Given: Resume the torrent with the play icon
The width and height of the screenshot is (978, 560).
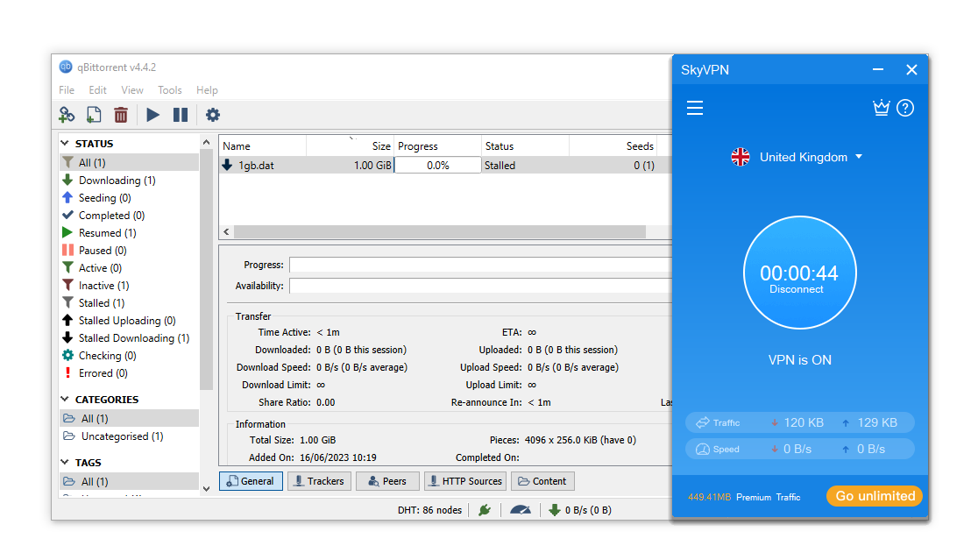Looking at the screenshot, I should pyautogui.click(x=152, y=114).
